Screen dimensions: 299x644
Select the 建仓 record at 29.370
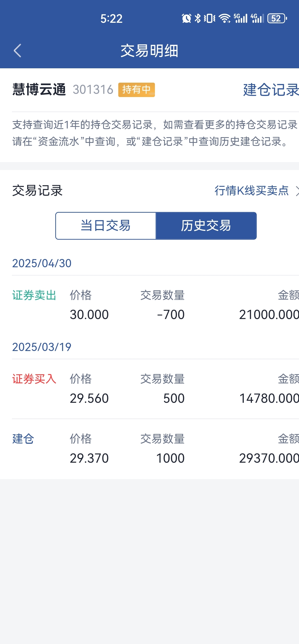click(155, 449)
